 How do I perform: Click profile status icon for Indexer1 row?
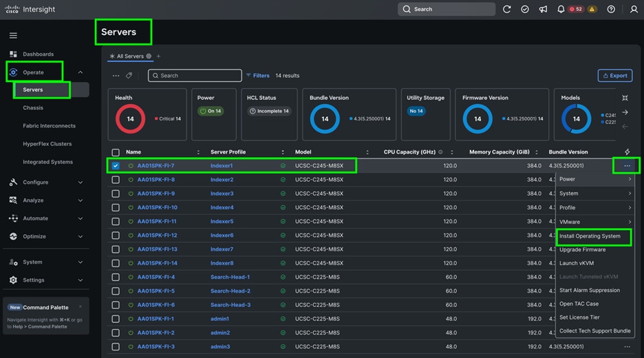coord(283,166)
